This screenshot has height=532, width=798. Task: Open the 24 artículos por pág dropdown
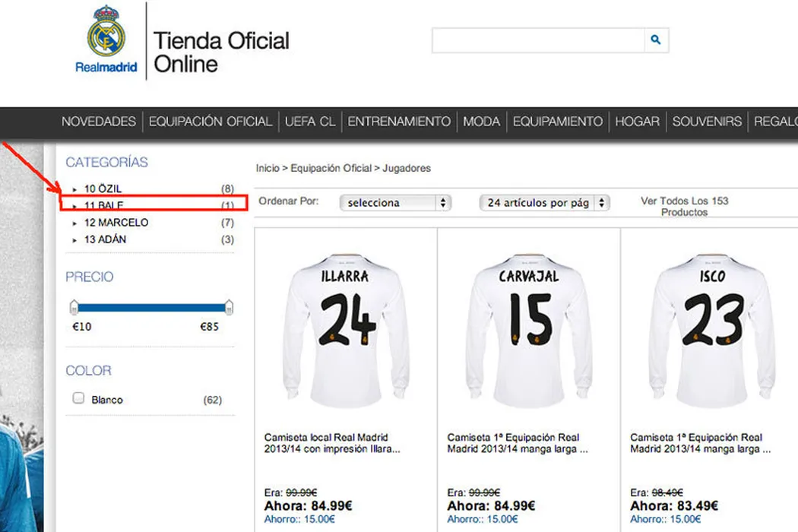545,203
